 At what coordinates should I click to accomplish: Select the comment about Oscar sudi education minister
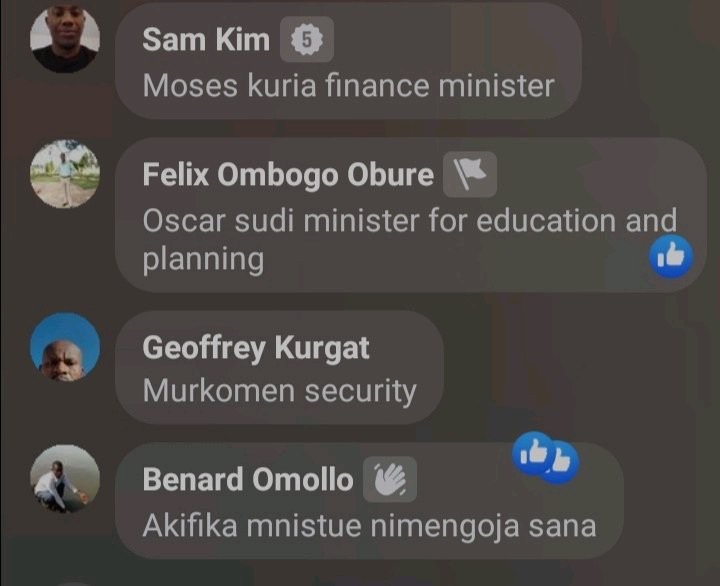pyautogui.click(x=410, y=240)
